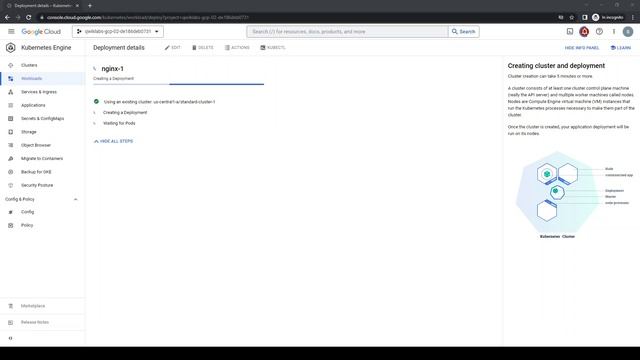This screenshot has height=360, width=640.
Task: Click the Creating a Deployment step
Action: tap(125, 113)
